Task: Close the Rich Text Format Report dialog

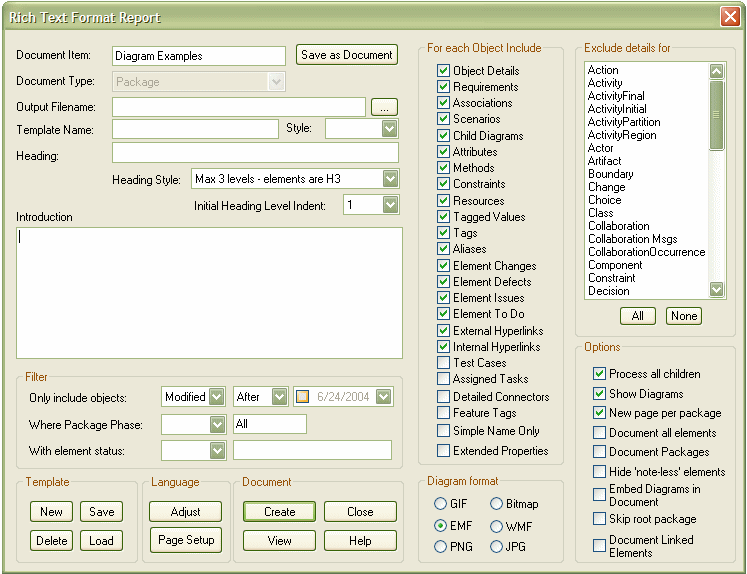Action: [x=729, y=17]
